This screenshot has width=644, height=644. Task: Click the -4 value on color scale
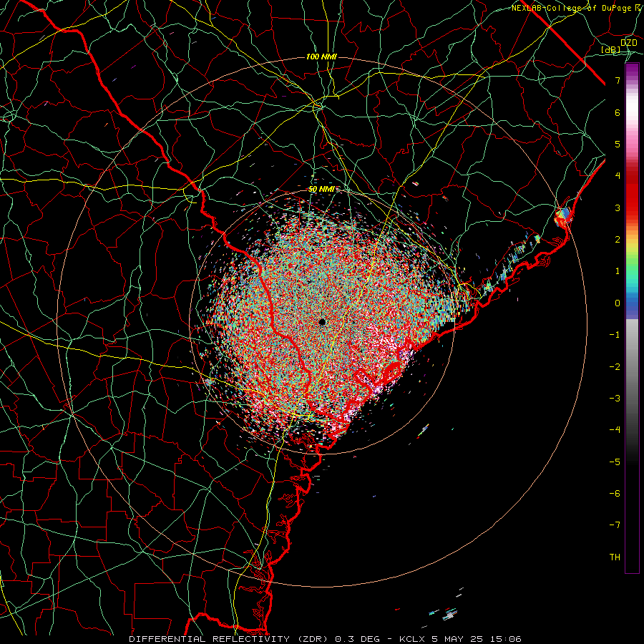[615, 430]
